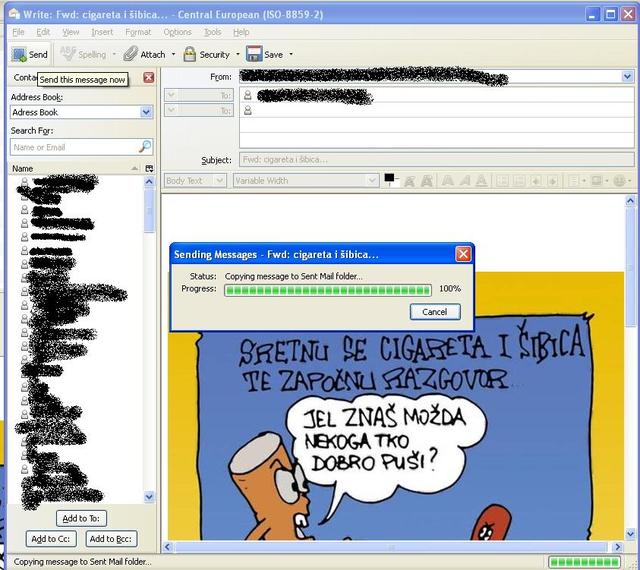Screen dimensions: 640x570
Task: Click the Add to Bcc: button
Action: click(x=111, y=539)
